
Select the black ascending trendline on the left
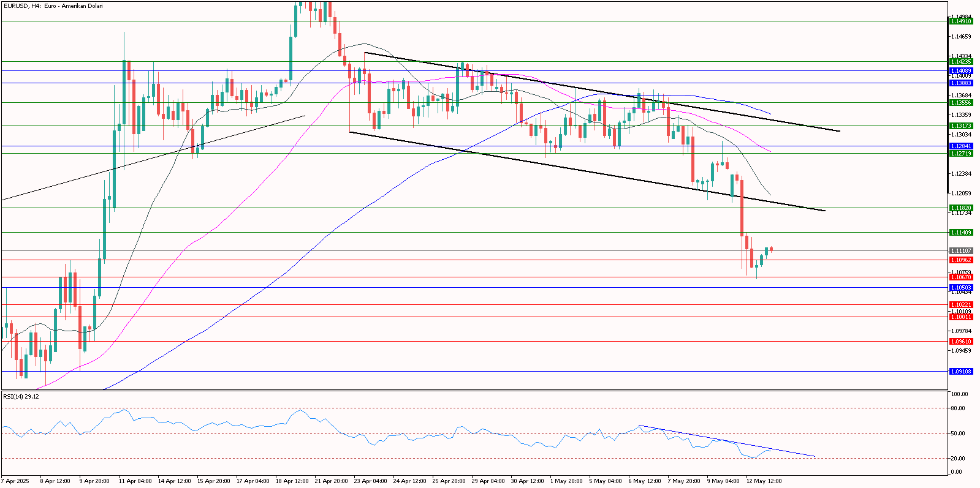point(153,157)
